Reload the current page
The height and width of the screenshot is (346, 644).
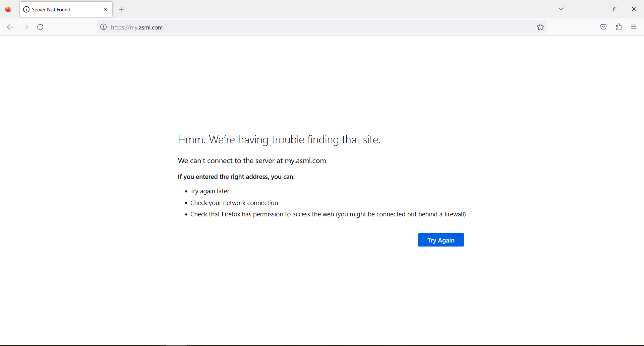40,27
